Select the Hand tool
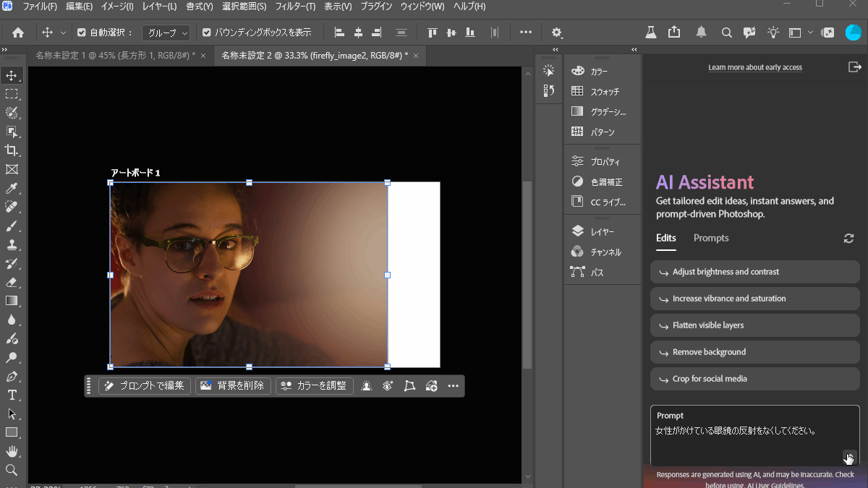Viewport: 868px width, 488px height. point(12,451)
